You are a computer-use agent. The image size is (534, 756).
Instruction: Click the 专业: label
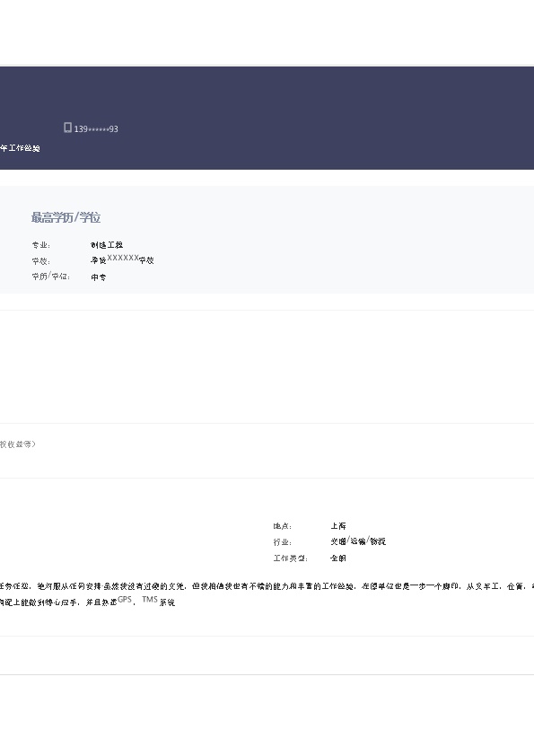(x=41, y=245)
